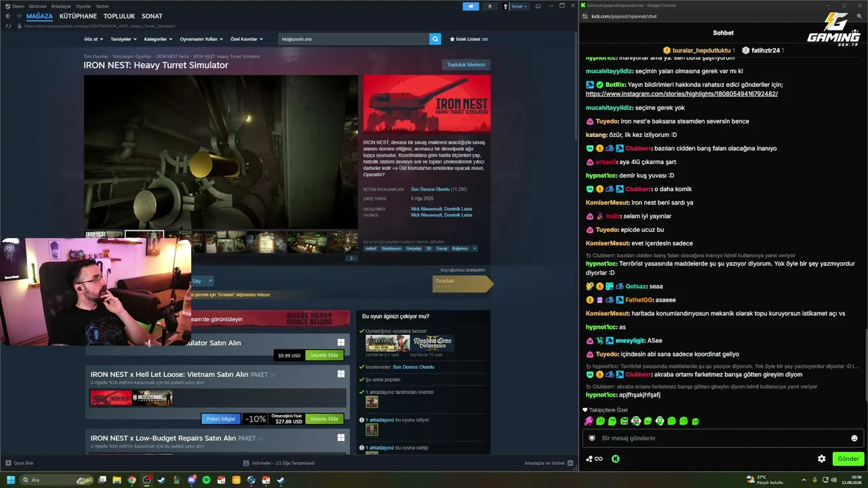Open the İstek Listesi wishlist link
This screenshot has width=868, height=488.
(469, 39)
